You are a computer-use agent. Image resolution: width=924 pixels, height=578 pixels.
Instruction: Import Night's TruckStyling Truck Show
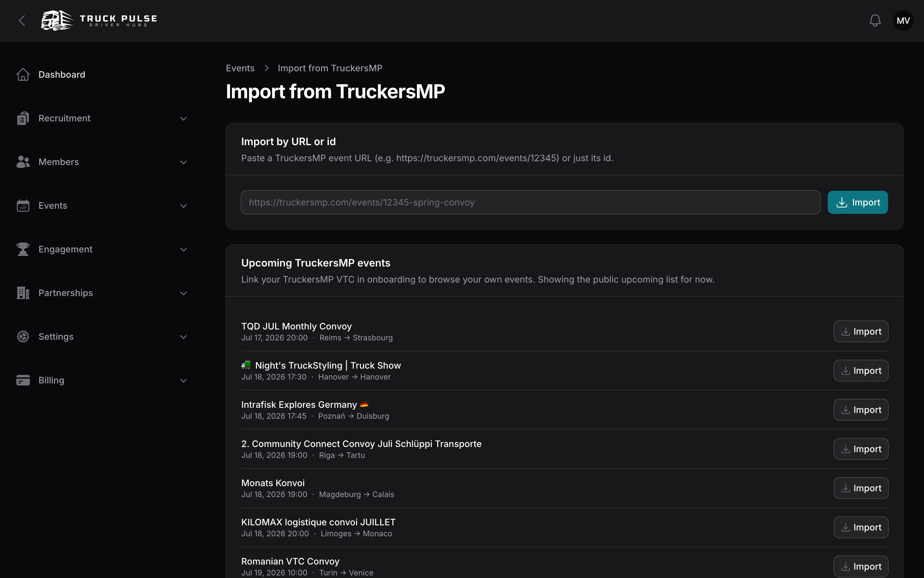[x=860, y=371]
